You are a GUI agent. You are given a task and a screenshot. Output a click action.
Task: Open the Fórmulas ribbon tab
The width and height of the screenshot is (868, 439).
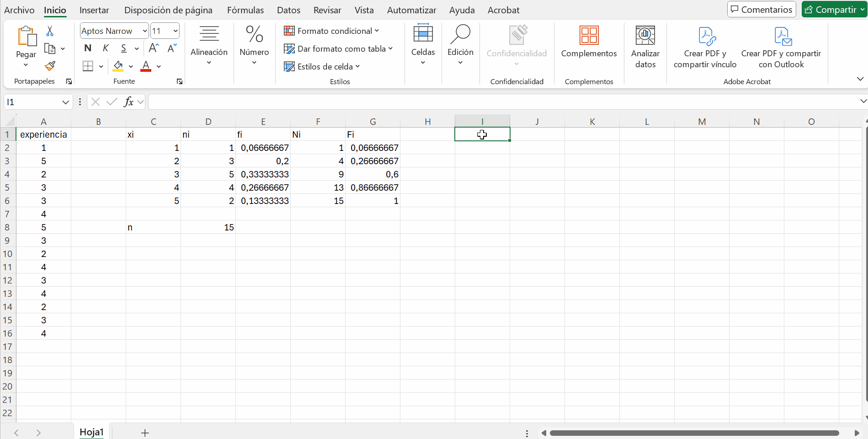245,10
